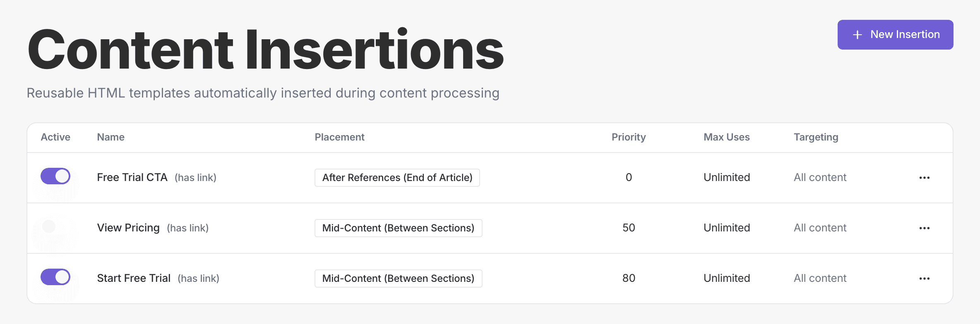Click the three-dot menu for Start Free Trial
The width and height of the screenshot is (980, 324).
(925, 278)
